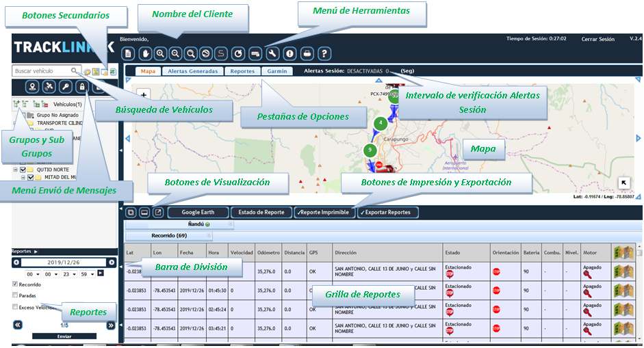Screen dimensions: 644x348
Task: Uncheck the Recorrido checkbox
Action: pyautogui.click(x=16, y=284)
